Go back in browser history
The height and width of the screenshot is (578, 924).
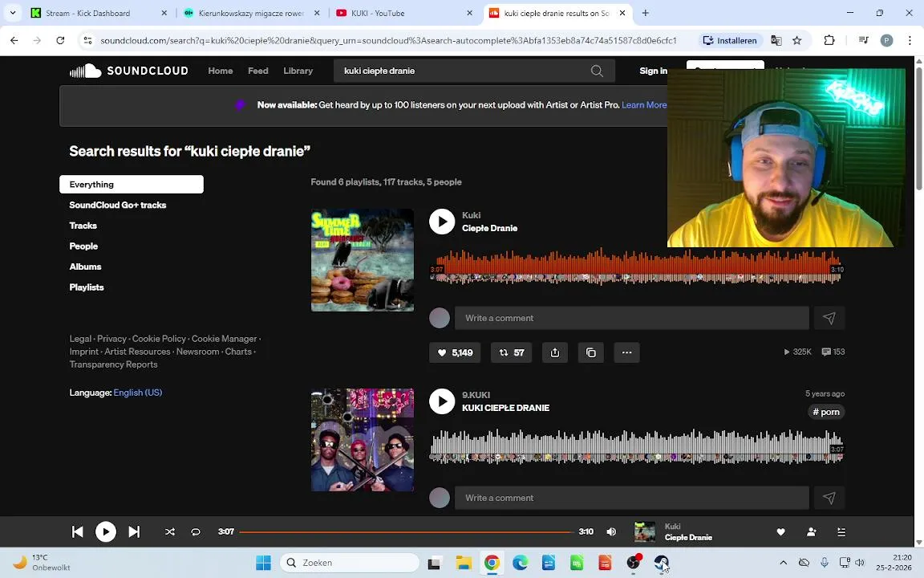pyautogui.click(x=14, y=41)
